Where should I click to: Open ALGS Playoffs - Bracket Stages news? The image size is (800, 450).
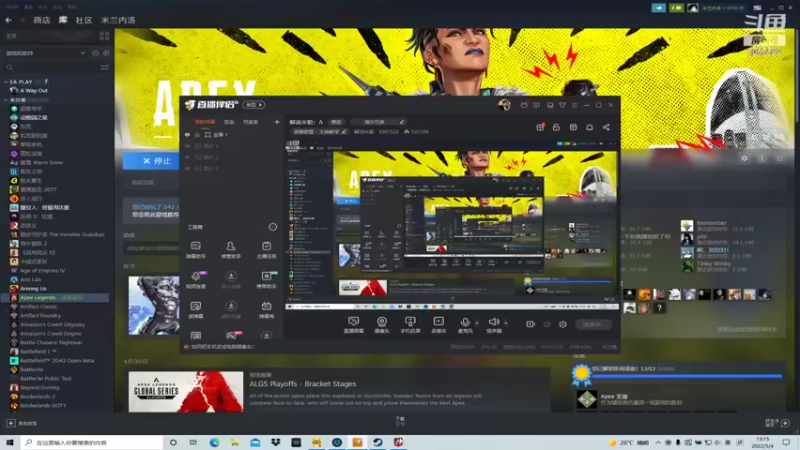click(303, 384)
